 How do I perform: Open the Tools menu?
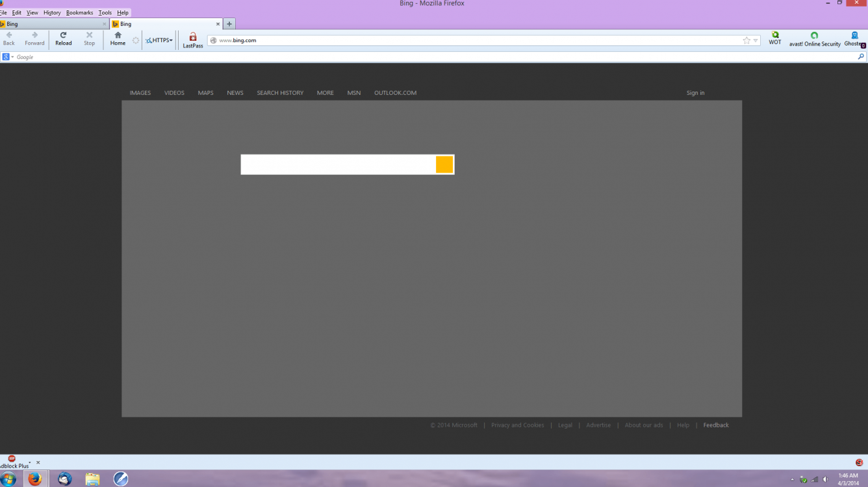105,12
